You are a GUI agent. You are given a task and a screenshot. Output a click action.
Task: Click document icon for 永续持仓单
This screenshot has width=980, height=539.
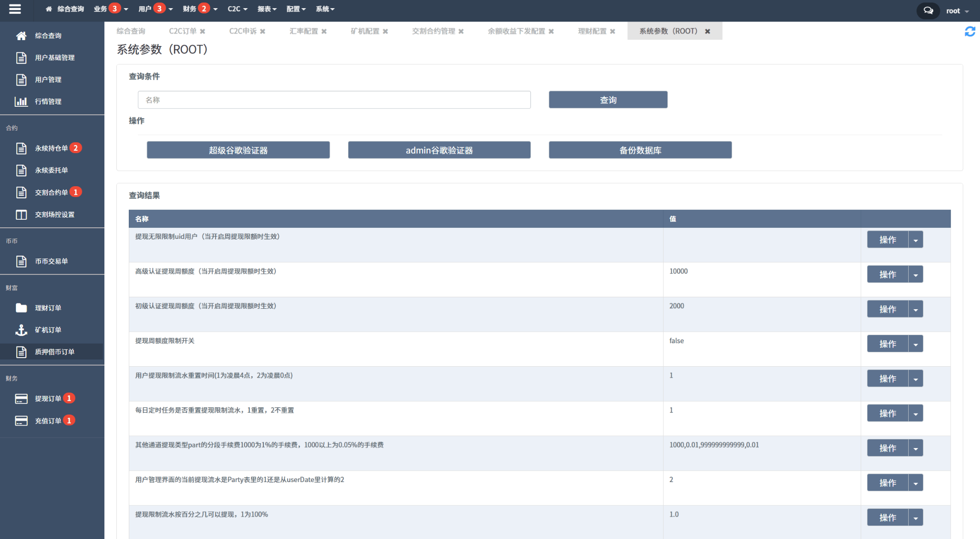[21, 148]
